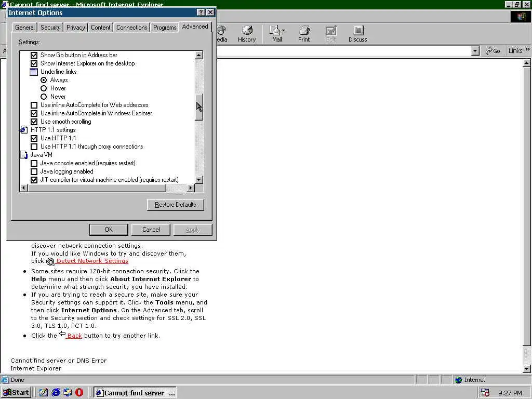The image size is (532, 399).
Task: Open Opera from the quick launch bar
Action: point(79,393)
